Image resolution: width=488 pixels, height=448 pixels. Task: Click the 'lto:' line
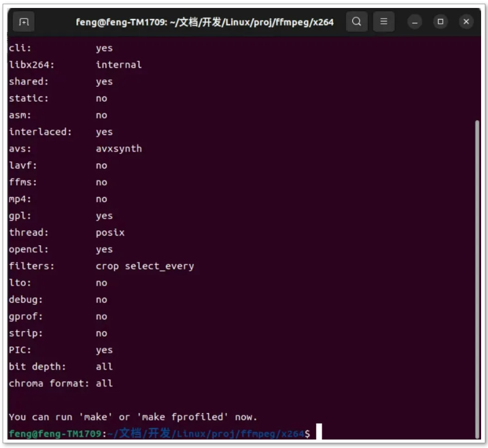[x=58, y=283]
